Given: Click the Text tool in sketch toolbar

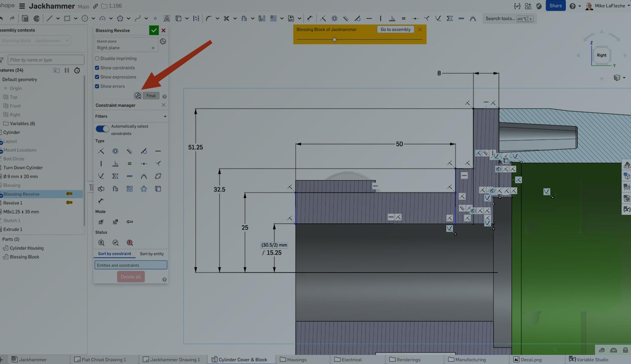Looking at the screenshot, I should click(x=167, y=18).
